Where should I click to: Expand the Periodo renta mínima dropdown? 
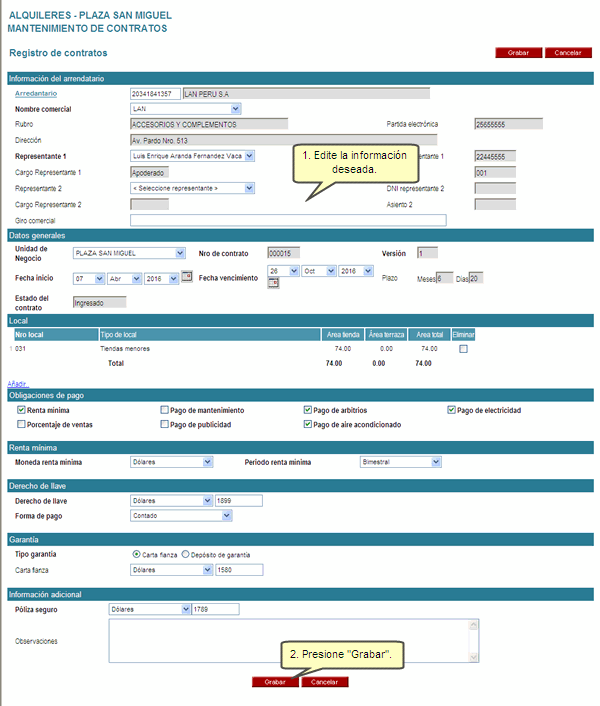click(436, 462)
